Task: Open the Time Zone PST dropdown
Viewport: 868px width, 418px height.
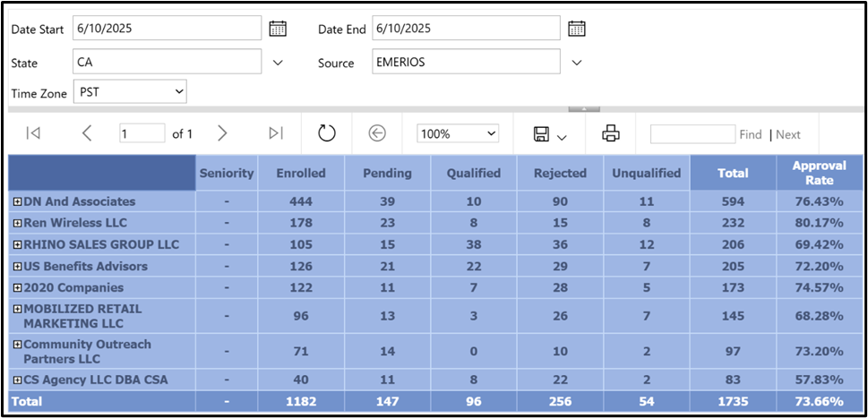Action: pos(130,91)
